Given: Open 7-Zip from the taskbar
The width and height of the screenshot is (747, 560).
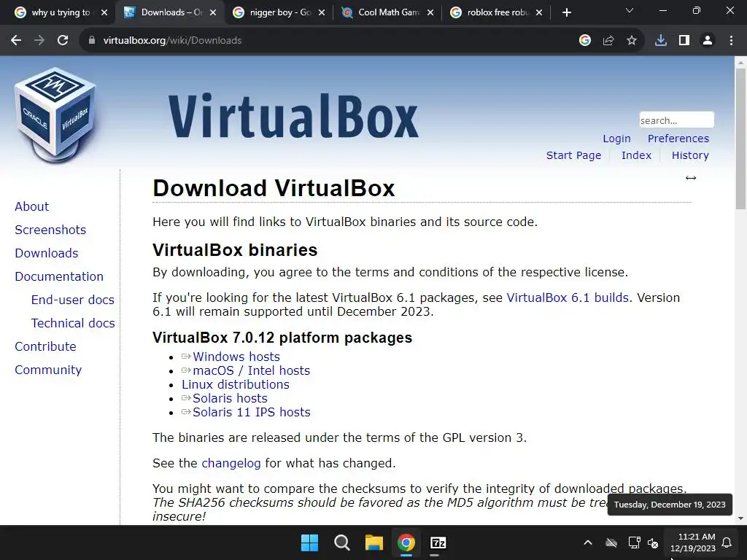Looking at the screenshot, I should (x=438, y=542).
